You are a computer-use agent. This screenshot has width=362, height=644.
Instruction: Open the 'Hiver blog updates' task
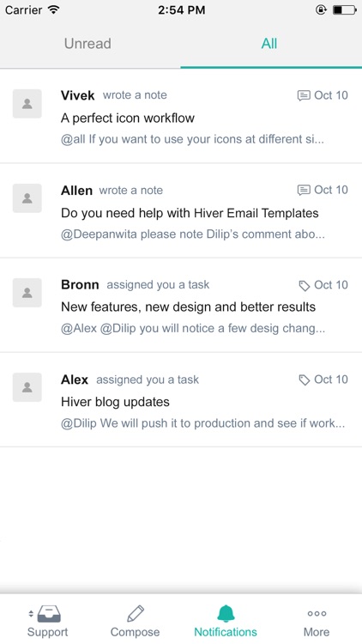click(x=115, y=401)
